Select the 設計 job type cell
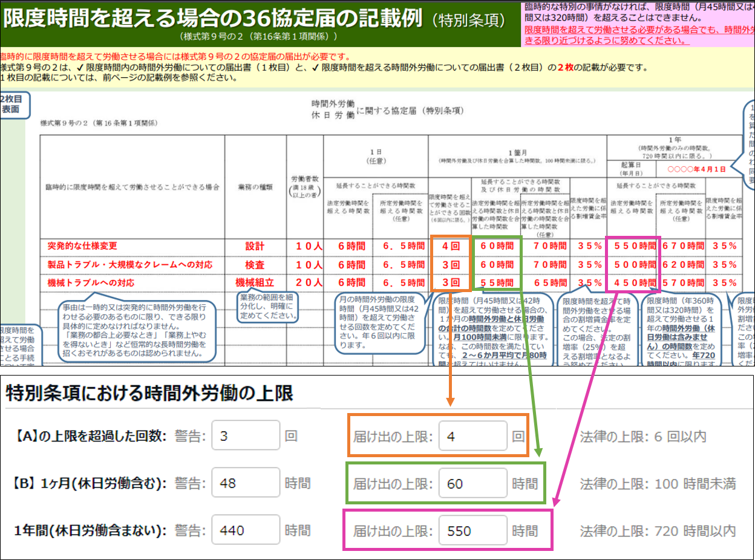This screenshot has width=755, height=560. pos(255,246)
